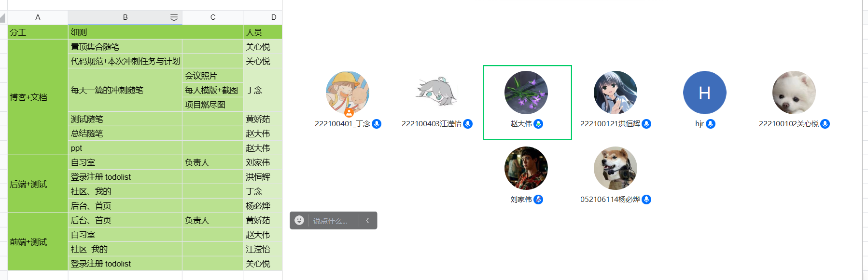Viewport: 868px width, 280px height.
Task: Click orange badge on 丁念's avatar
Action: tap(349, 113)
